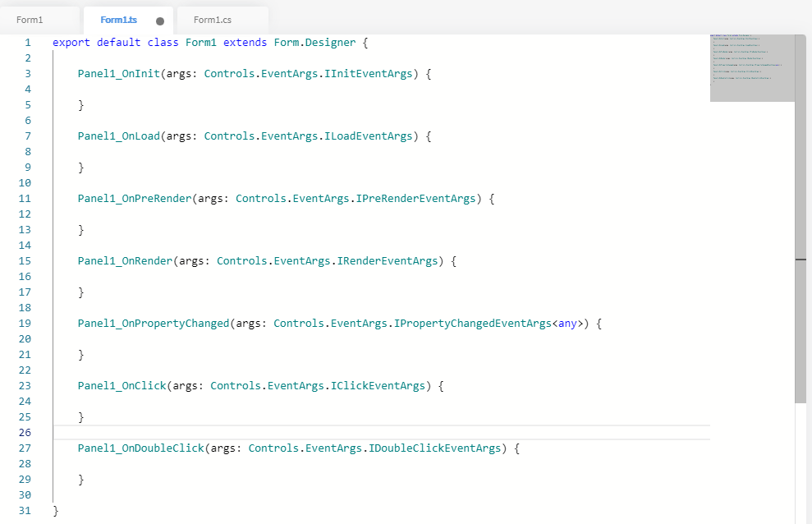
Task: Click the Panel1_OnPropertyChanged method name
Action: [x=153, y=324]
